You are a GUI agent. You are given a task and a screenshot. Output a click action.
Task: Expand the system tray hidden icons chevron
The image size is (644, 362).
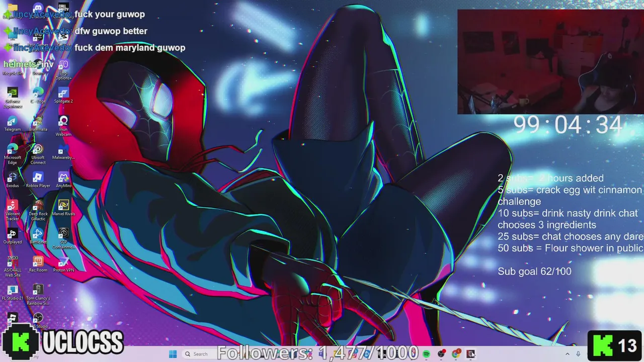click(567, 354)
